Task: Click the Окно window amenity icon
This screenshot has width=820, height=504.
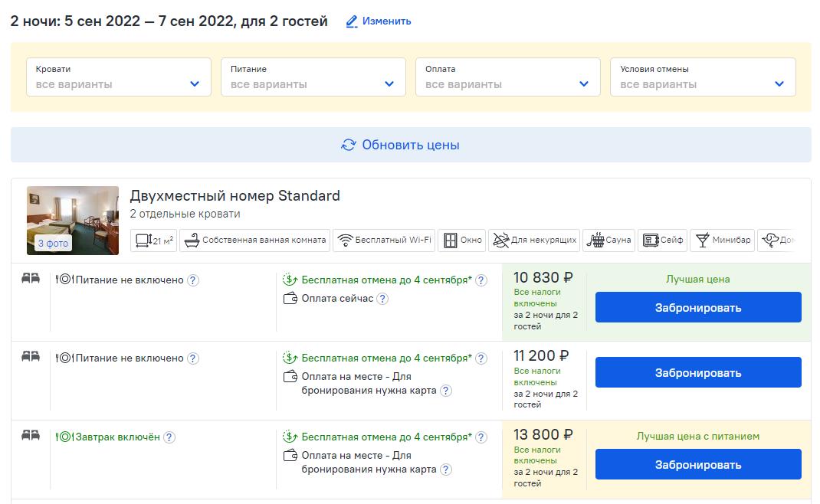Action: (450, 240)
